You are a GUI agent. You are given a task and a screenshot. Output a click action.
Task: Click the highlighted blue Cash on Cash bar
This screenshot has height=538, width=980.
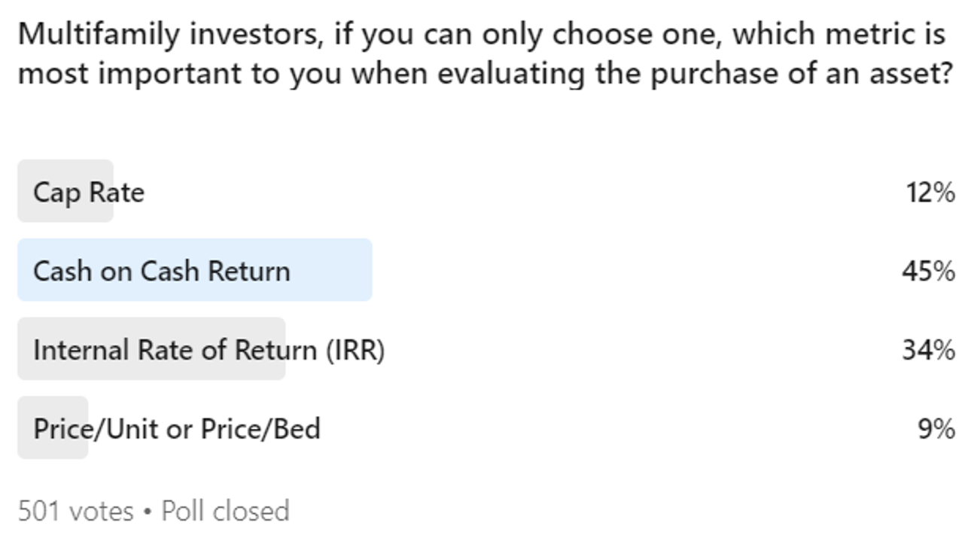tap(195, 270)
